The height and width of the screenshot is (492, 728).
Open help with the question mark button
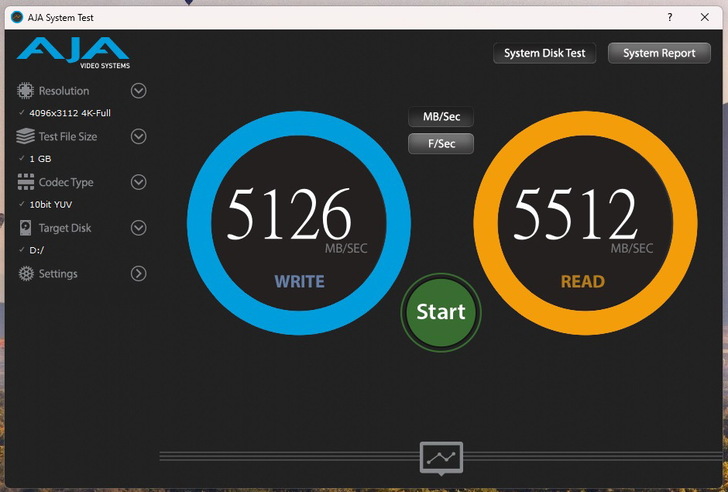pyautogui.click(x=670, y=17)
